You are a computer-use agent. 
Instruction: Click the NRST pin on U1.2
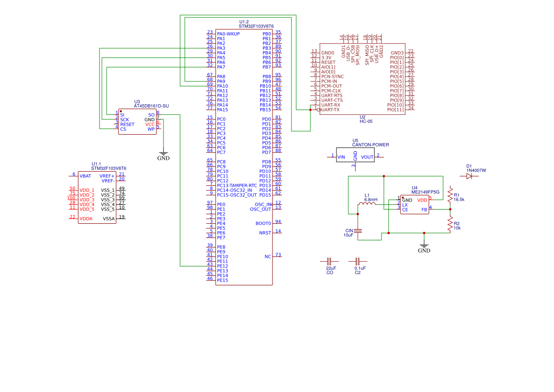tap(264, 232)
